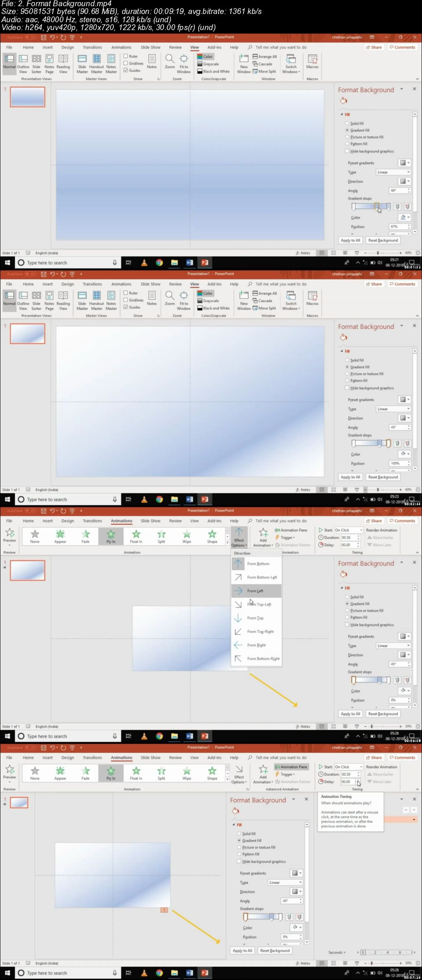The image size is (422, 980).
Task: Open Preset gradients dropdown in the top frame
Action: 404,163
